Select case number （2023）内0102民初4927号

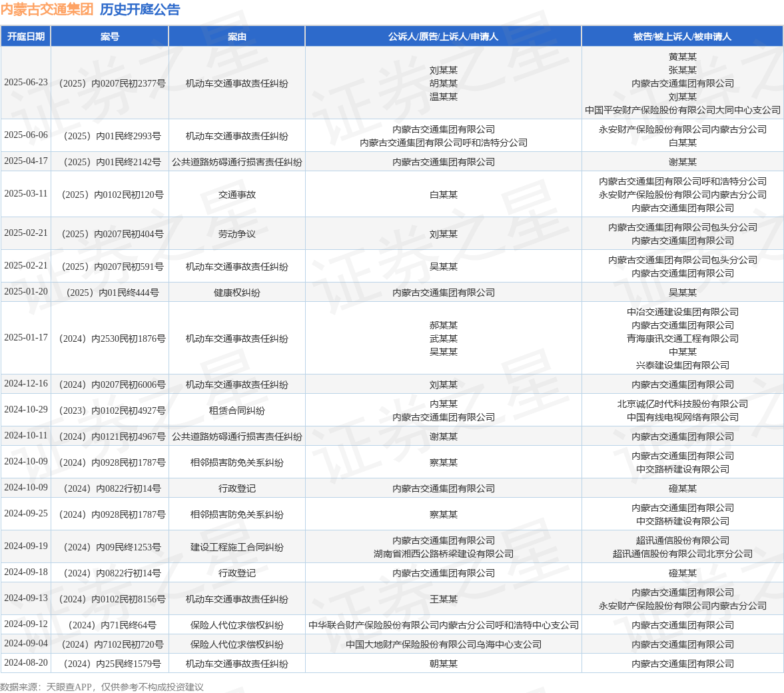(x=110, y=410)
